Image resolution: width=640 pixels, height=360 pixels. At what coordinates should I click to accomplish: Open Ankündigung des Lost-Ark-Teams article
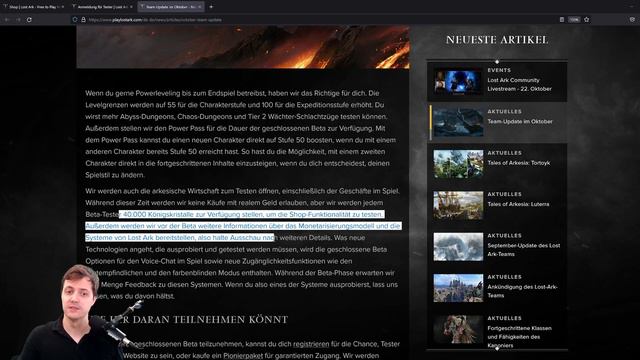point(522,291)
